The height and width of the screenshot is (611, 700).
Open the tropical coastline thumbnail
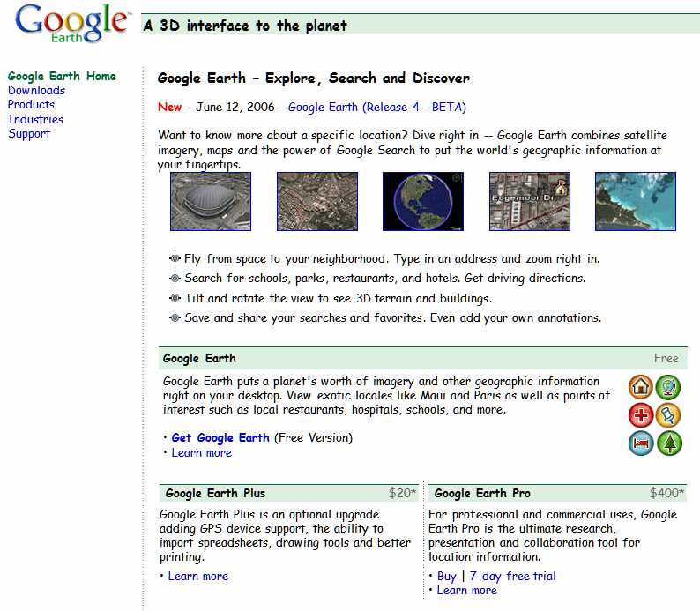636,201
